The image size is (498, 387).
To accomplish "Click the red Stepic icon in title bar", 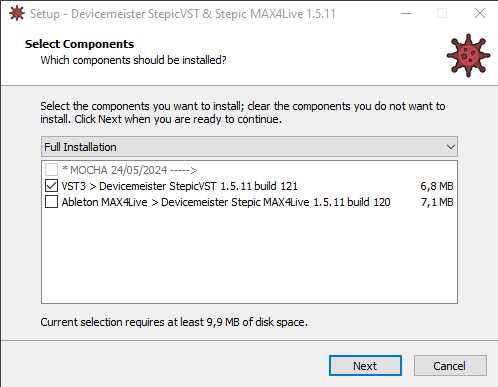I will click(17, 14).
